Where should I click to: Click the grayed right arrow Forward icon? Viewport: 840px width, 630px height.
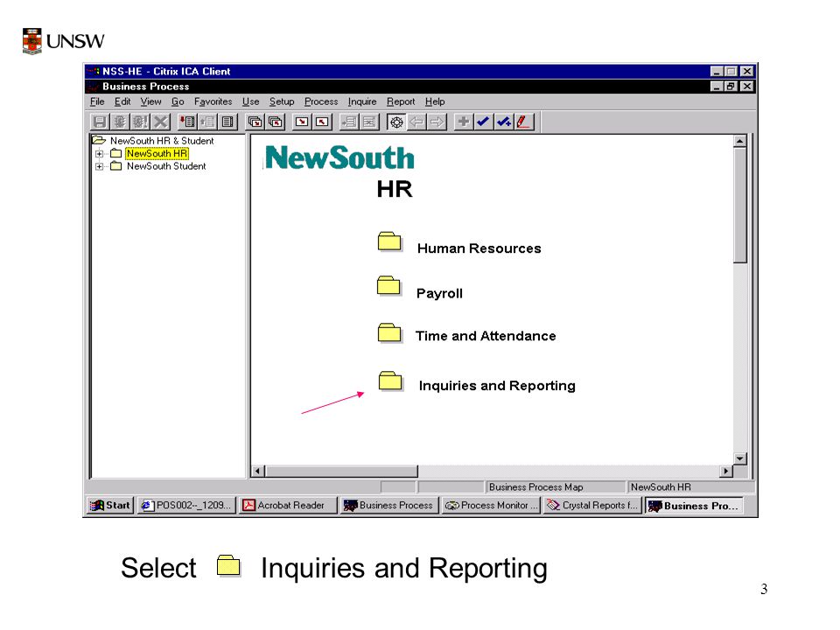coord(437,122)
